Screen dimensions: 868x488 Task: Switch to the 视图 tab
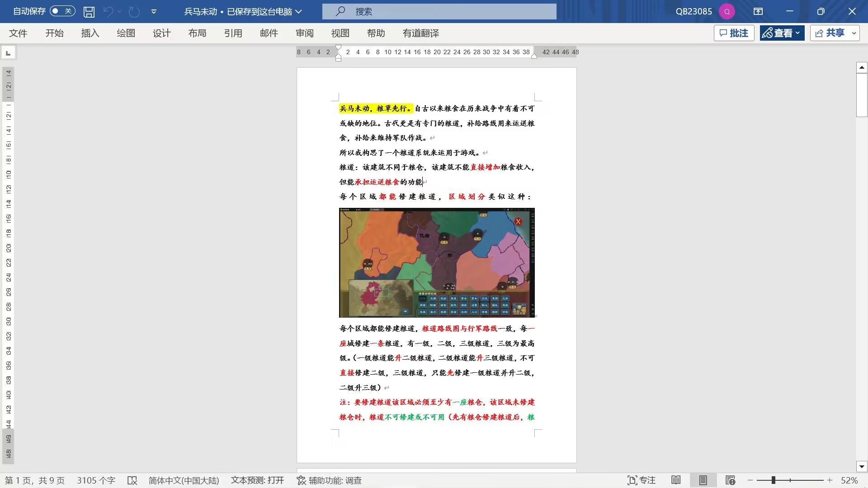pos(340,33)
